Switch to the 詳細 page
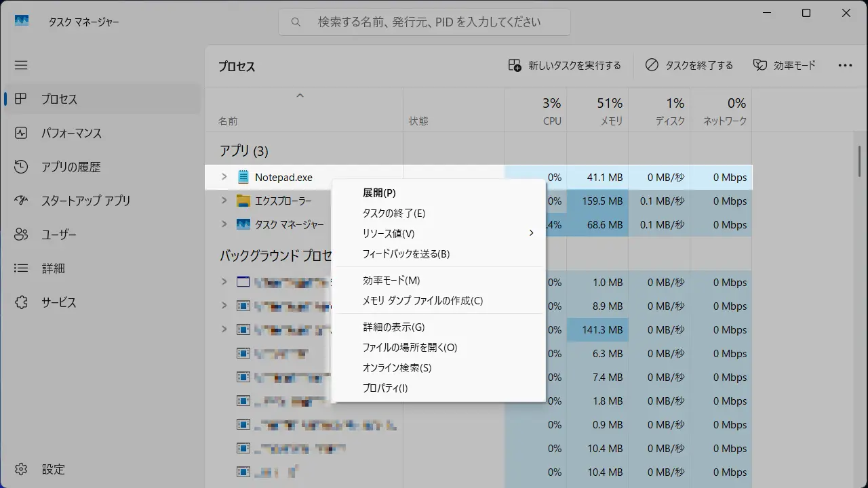The height and width of the screenshot is (488, 868). click(53, 268)
